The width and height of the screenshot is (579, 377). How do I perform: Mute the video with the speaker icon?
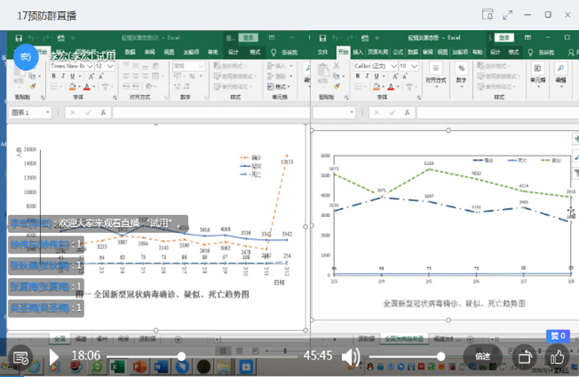pos(350,357)
